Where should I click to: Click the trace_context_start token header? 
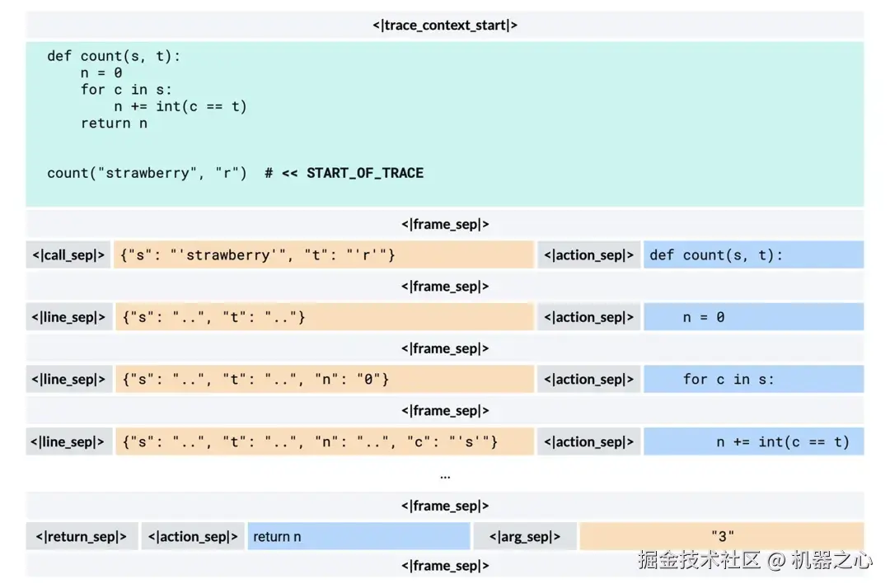tap(444, 25)
